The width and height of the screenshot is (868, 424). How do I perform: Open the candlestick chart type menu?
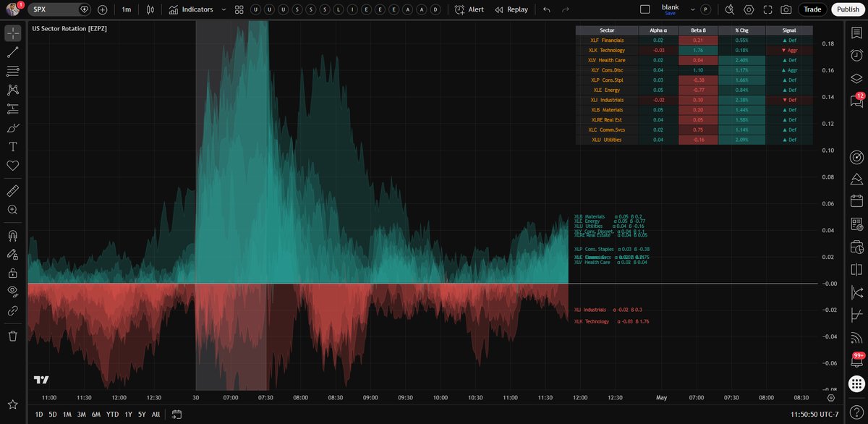(x=150, y=9)
